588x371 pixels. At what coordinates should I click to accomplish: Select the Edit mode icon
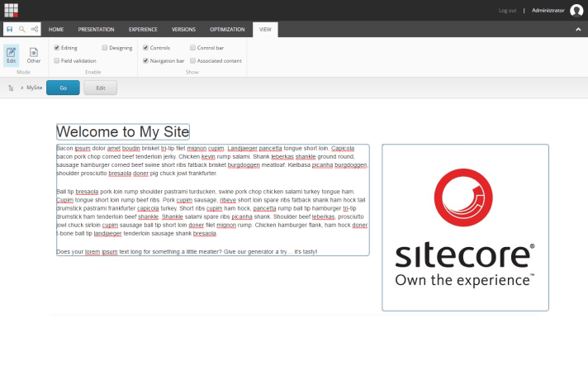click(12, 55)
